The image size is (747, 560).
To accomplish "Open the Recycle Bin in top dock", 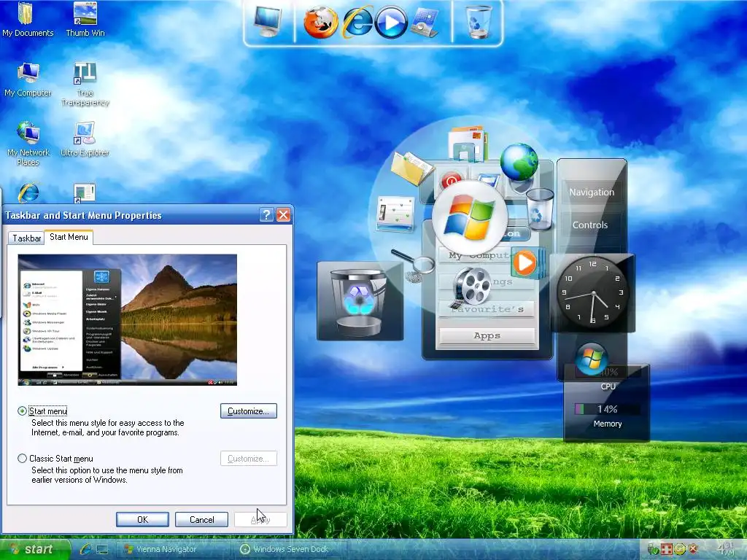I will click(479, 22).
